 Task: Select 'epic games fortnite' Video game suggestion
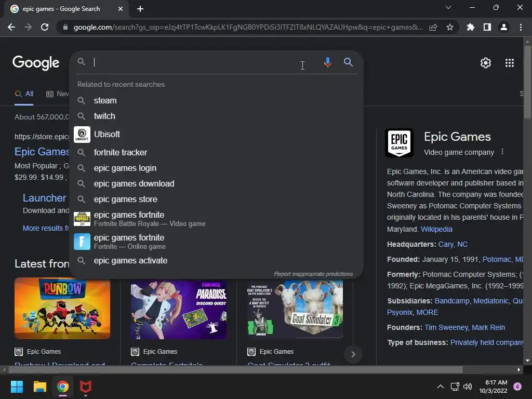click(217, 219)
